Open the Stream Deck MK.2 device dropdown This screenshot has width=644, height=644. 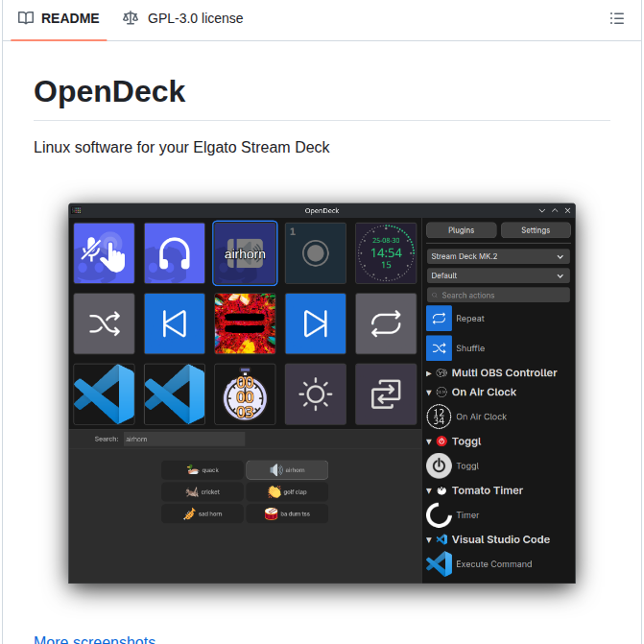(x=498, y=256)
